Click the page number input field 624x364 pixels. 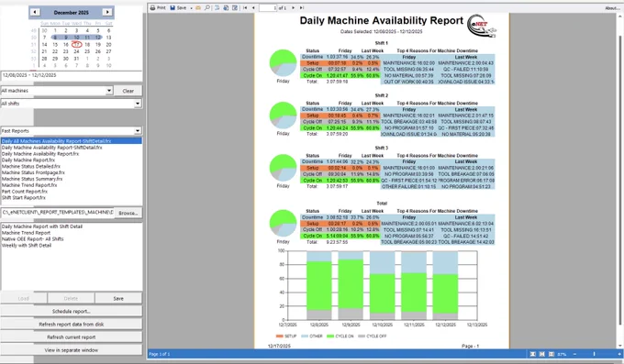pyautogui.click(x=268, y=8)
